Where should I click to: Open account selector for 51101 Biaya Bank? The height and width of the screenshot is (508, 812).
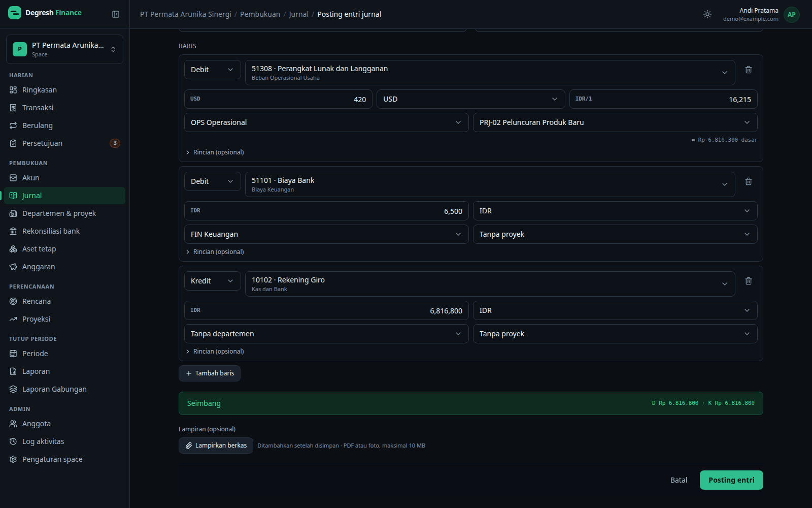490,184
